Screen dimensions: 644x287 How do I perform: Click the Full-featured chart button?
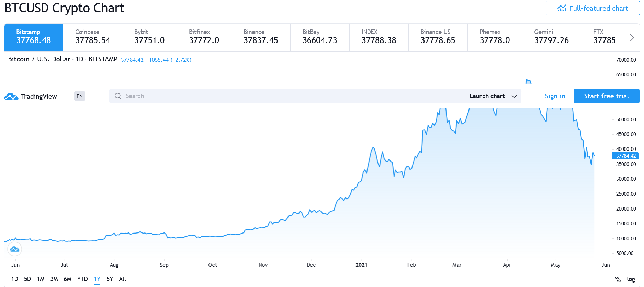(x=592, y=8)
